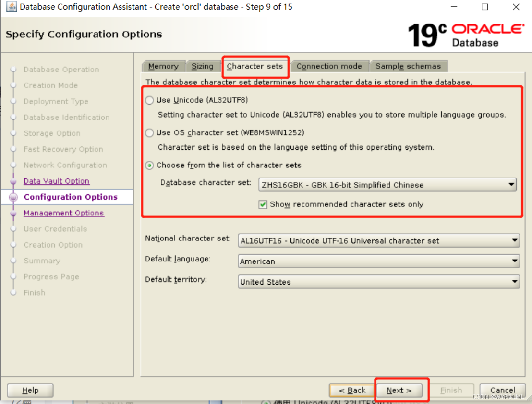
Task: Click the Storage Option step
Action: (52, 133)
